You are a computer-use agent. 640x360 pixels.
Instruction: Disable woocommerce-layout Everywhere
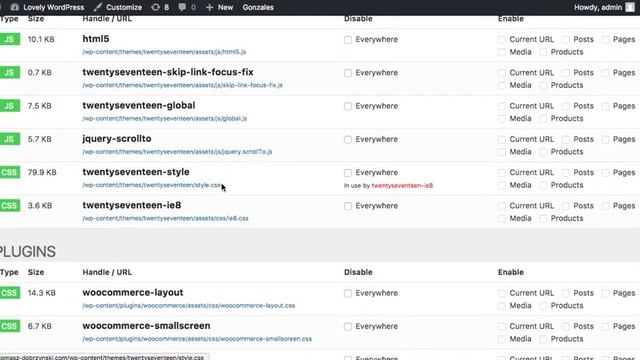pyautogui.click(x=348, y=293)
